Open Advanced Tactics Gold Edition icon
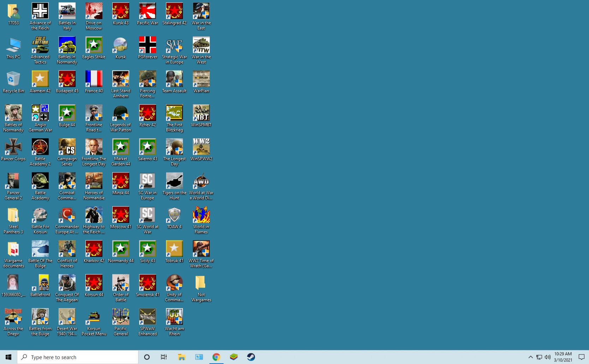The height and width of the screenshot is (364, 589). (x=40, y=45)
